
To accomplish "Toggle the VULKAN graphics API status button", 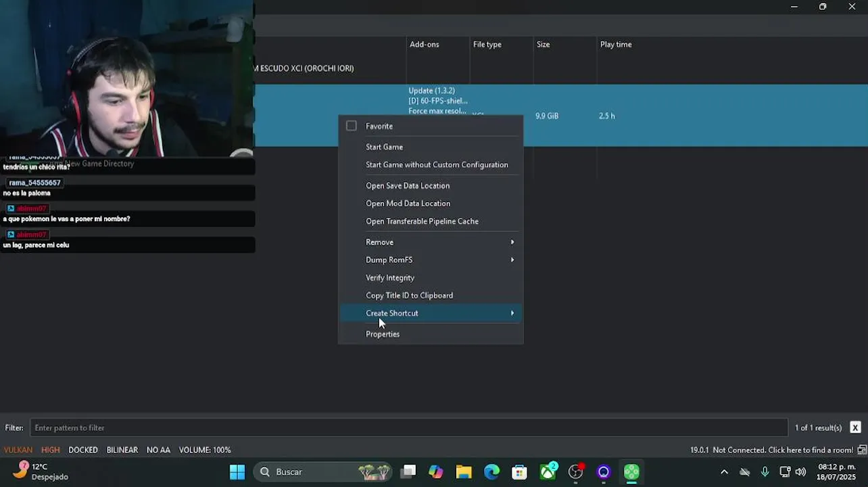I will [x=18, y=450].
